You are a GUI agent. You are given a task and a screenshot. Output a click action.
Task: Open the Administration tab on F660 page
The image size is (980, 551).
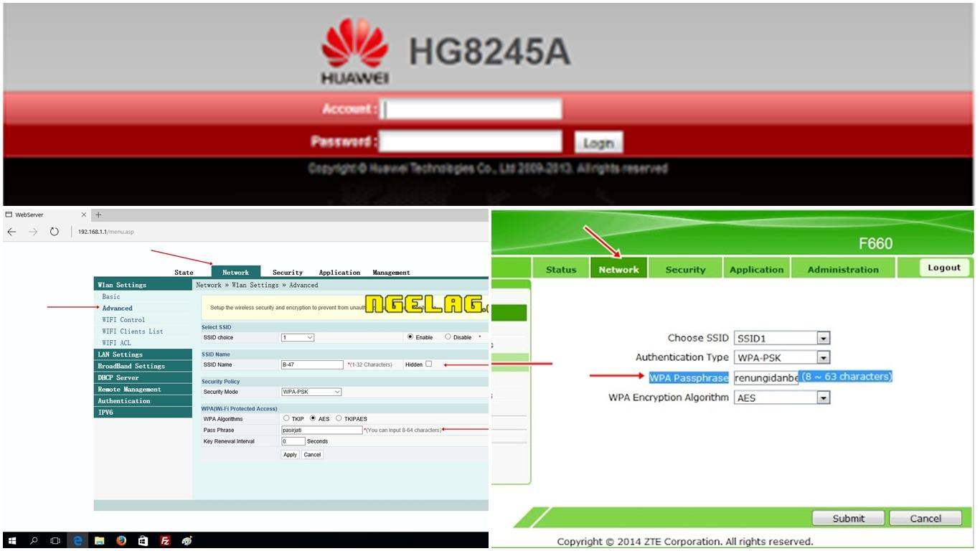pyautogui.click(x=843, y=269)
